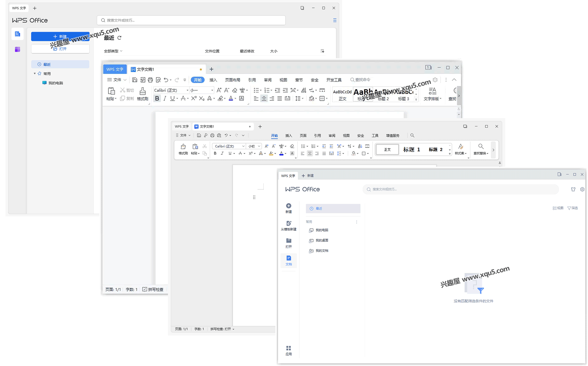Click superscript X² icon in 页面布局 window
The width and height of the screenshot is (588, 366).
coord(194,99)
